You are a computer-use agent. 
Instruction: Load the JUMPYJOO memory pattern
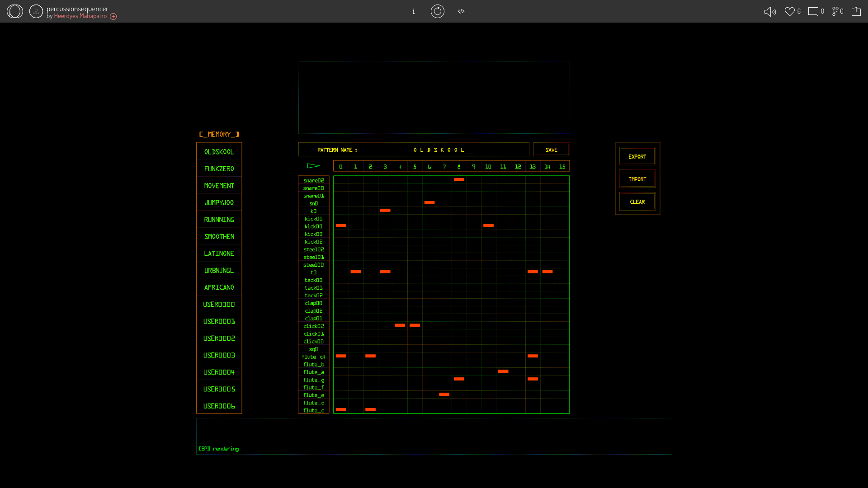(219, 202)
